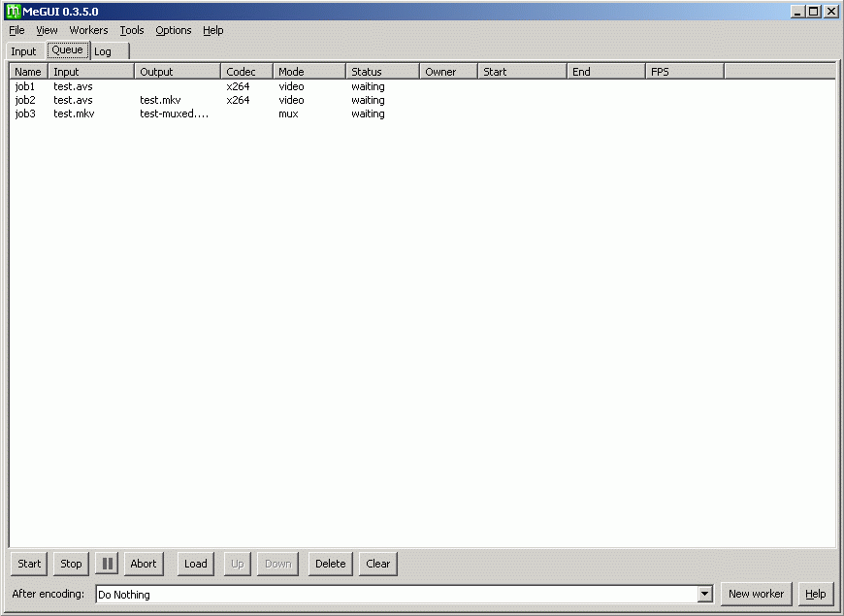Select job1 row in the queue
This screenshot has height=616, width=844.
tap(25, 86)
